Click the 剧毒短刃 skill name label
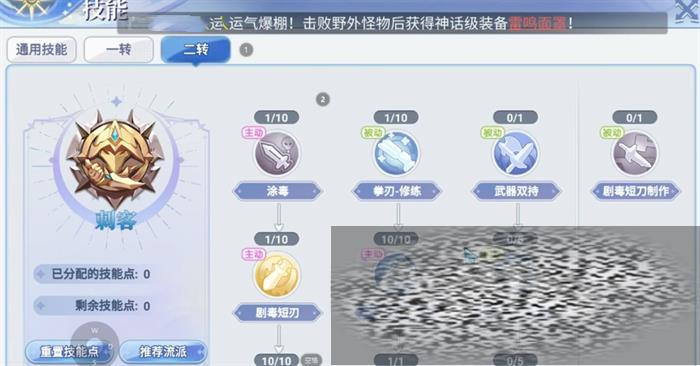The image size is (700, 366). [x=277, y=313]
